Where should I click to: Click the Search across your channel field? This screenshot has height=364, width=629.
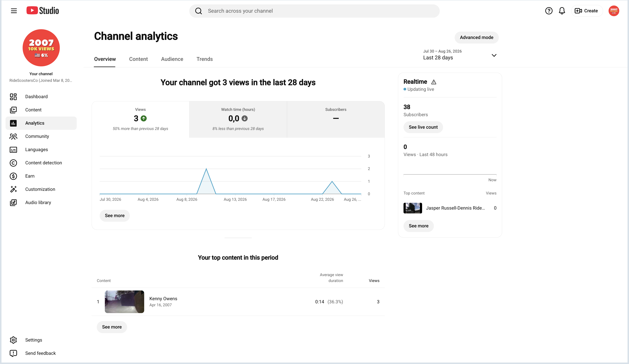pyautogui.click(x=314, y=11)
